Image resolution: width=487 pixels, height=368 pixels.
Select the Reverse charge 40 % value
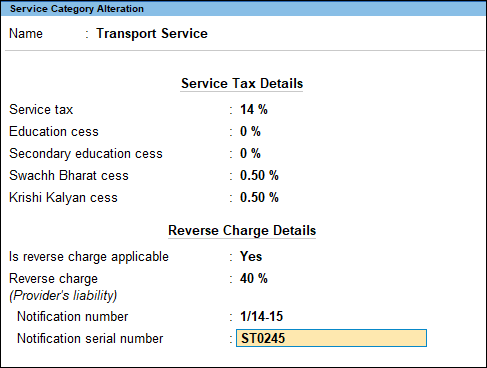[x=254, y=278]
